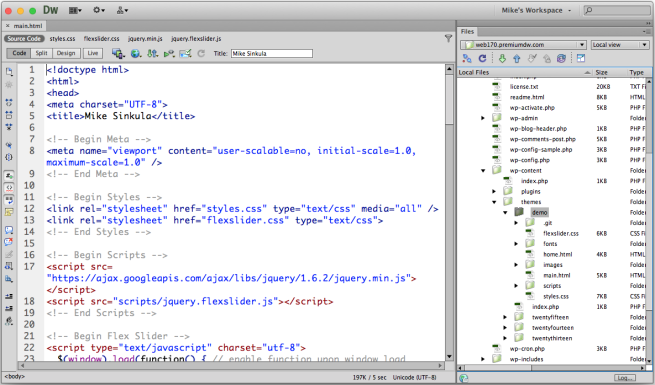This screenshot has height=385, width=655.
Task: Click the Expand All icon
Action: click(x=9, y=127)
